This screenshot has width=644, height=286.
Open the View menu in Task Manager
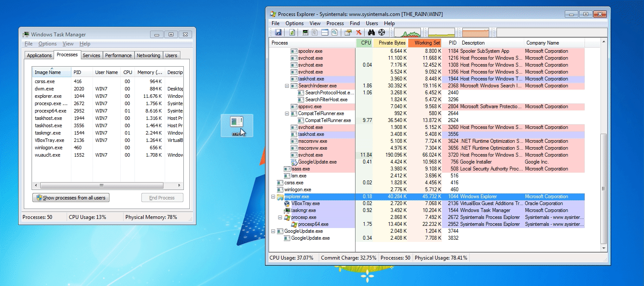68,44
